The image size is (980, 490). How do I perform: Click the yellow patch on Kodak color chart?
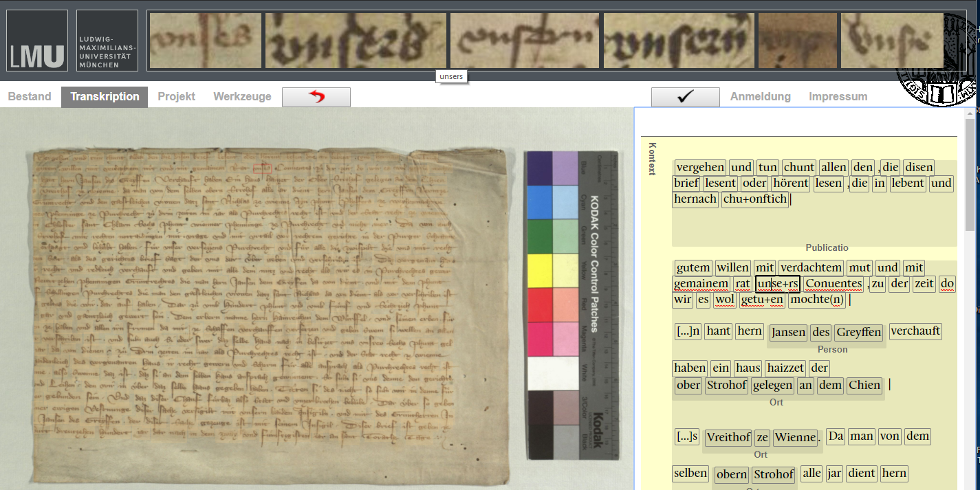(x=538, y=271)
